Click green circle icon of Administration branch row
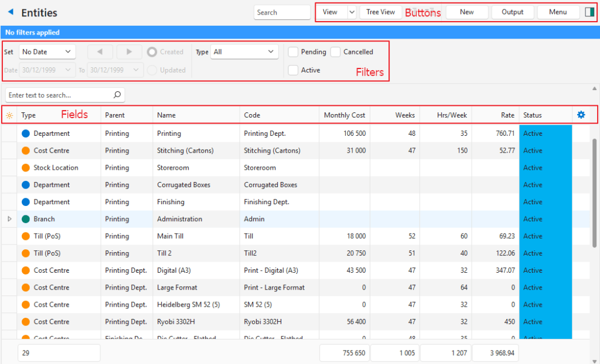 click(x=26, y=219)
